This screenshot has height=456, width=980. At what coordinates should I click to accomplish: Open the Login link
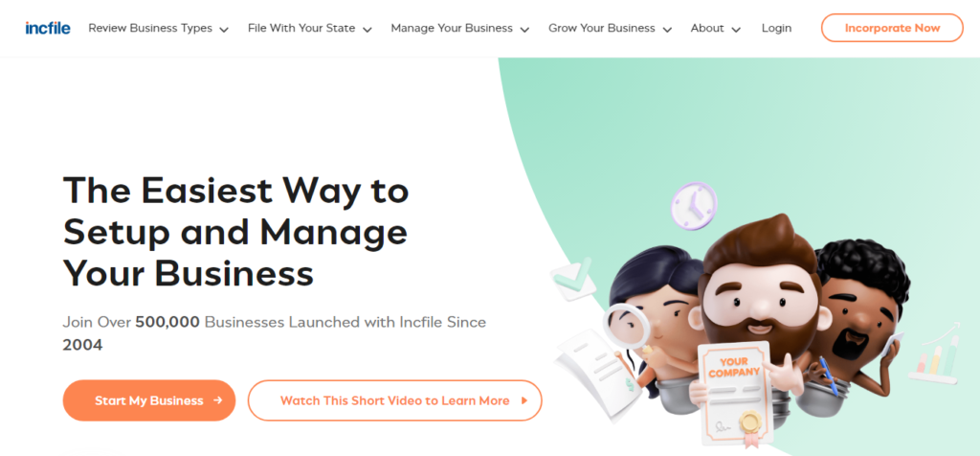coord(776,28)
